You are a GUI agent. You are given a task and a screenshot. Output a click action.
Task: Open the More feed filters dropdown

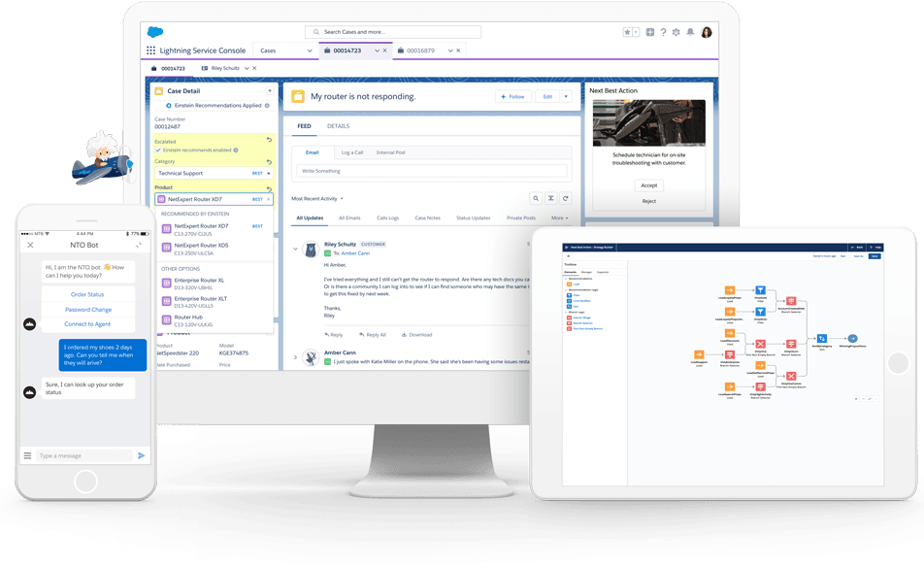coord(560,218)
